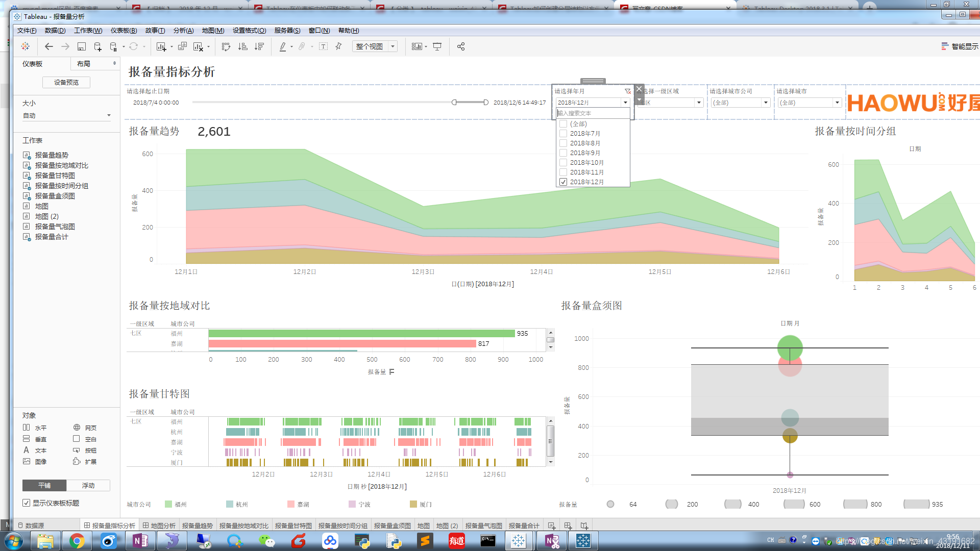980x551 pixels.
Task: Click the Sort Ascending icon
Action: pos(243,46)
